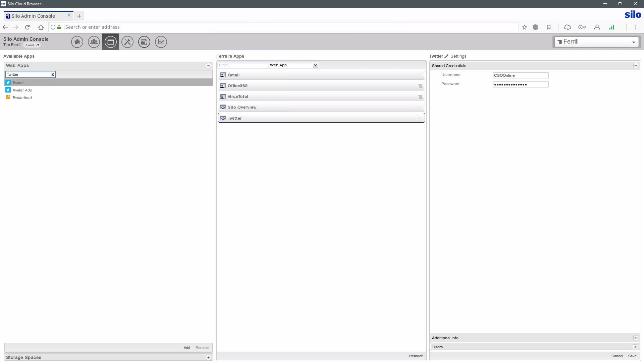
Task: Open the Ferrill organization dropdown
Action: [596, 42]
